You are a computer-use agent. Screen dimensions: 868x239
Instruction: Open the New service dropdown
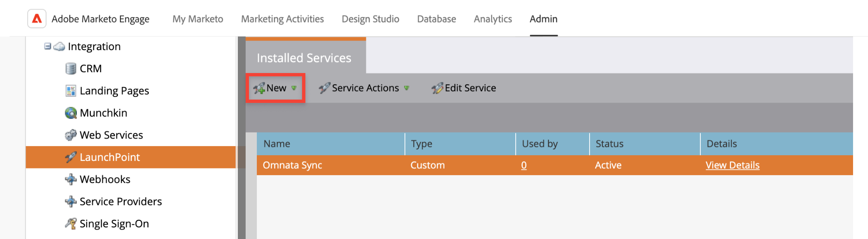point(276,88)
